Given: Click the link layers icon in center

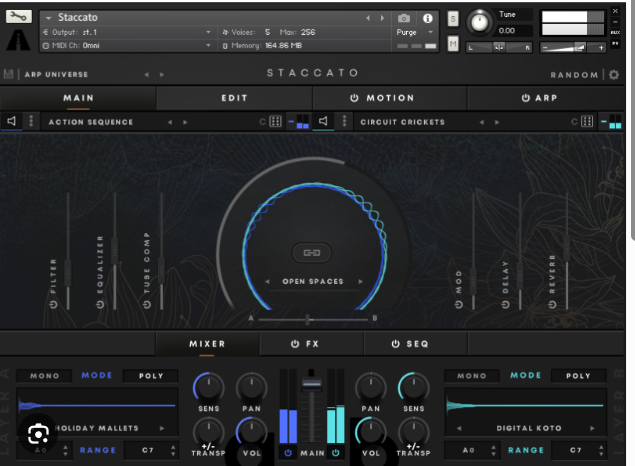Looking at the screenshot, I should coord(312,253).
